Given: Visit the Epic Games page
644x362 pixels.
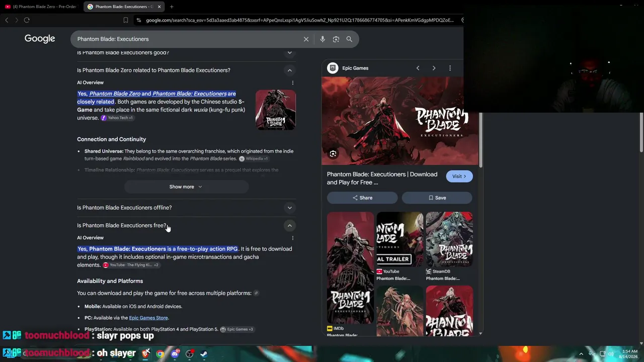Looking at the screenshot, I should click(x=459, y=176).
